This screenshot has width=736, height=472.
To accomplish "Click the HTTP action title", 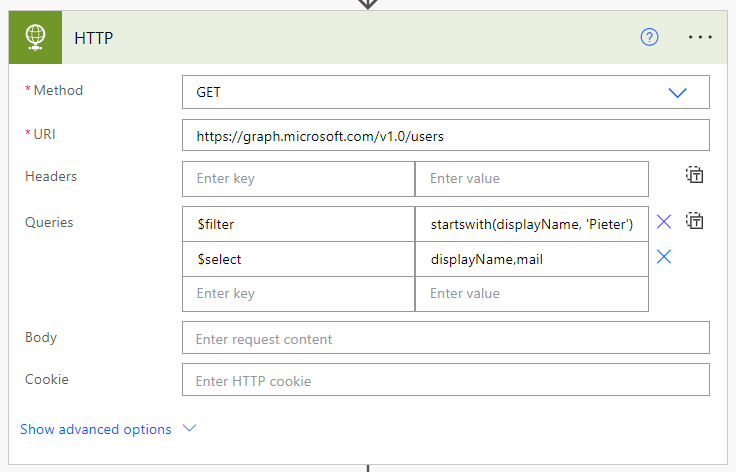I will 94,38.
